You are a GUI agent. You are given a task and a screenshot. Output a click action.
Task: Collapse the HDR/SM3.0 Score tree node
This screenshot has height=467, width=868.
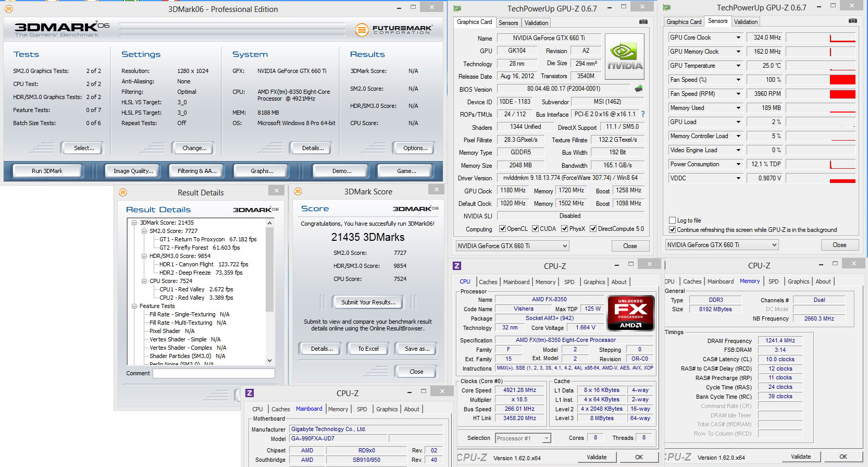[144, 256]
